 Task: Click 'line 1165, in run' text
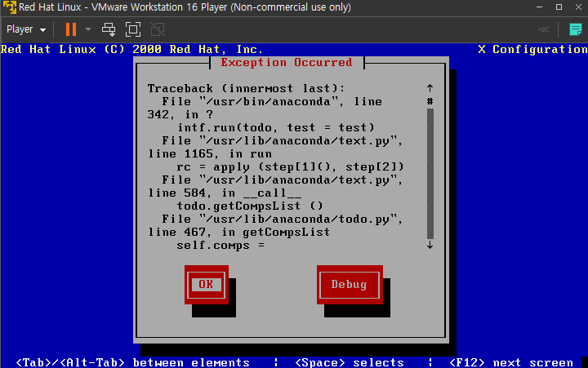point(210,154)
